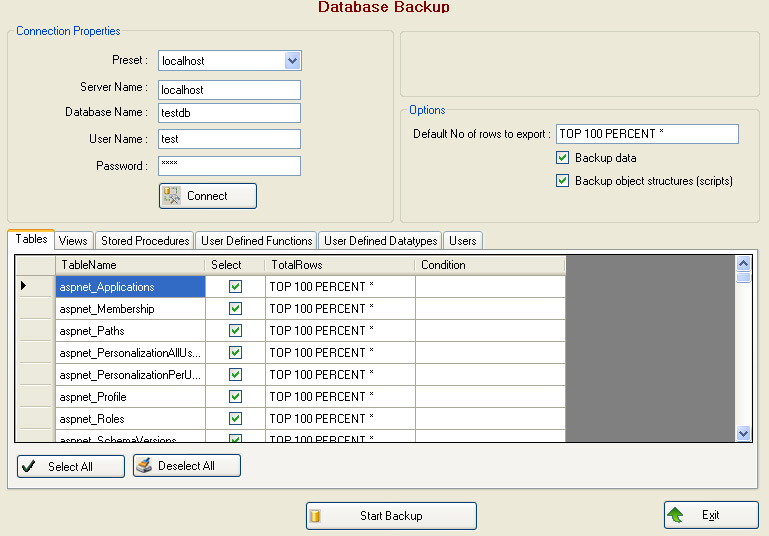Click Condition cell for aspnet_Applications
Image resolution: width=769 pixels, height=536 pixels.
[x=490, y=286]
